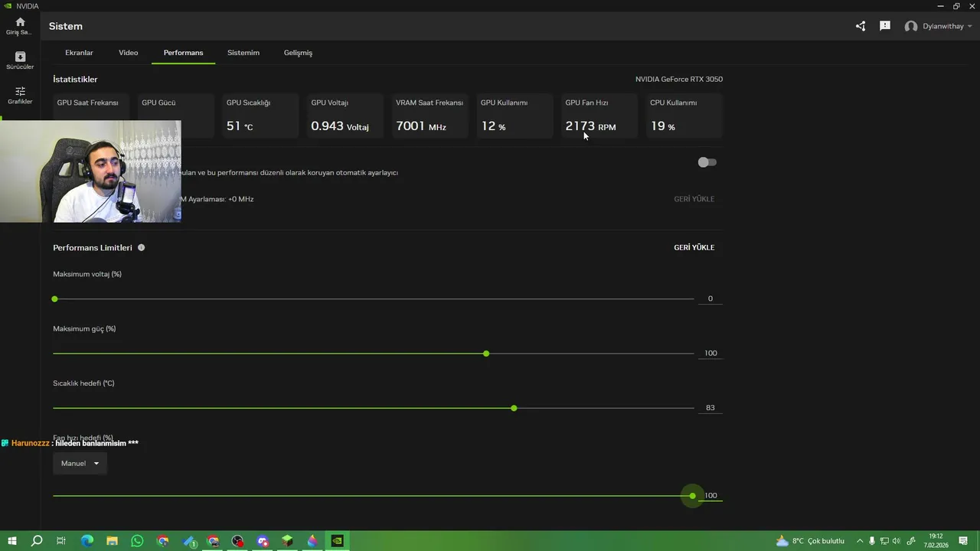This screenshot has height=551, width=980.
Task: Click the user avatar icon beside Dylanwithay
Action: pos(911,26)
